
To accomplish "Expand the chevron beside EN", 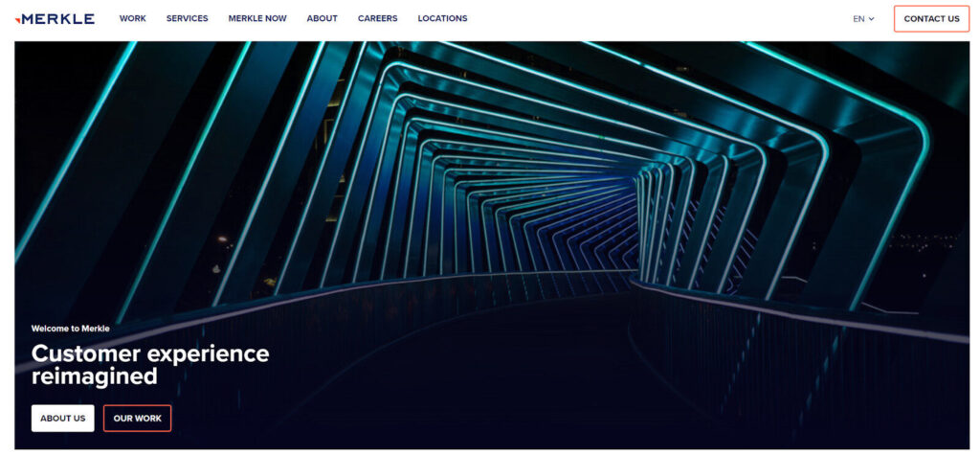I will click(x=872, y=19).
